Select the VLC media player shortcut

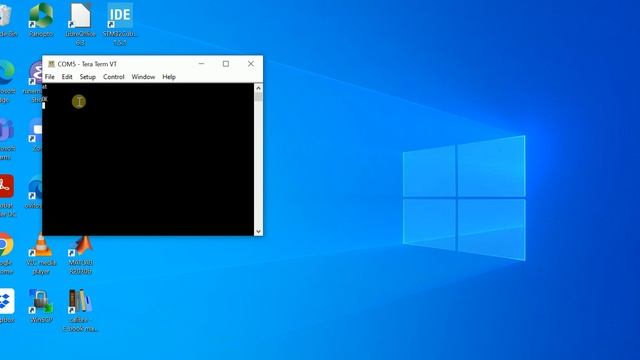pos(41,254)
